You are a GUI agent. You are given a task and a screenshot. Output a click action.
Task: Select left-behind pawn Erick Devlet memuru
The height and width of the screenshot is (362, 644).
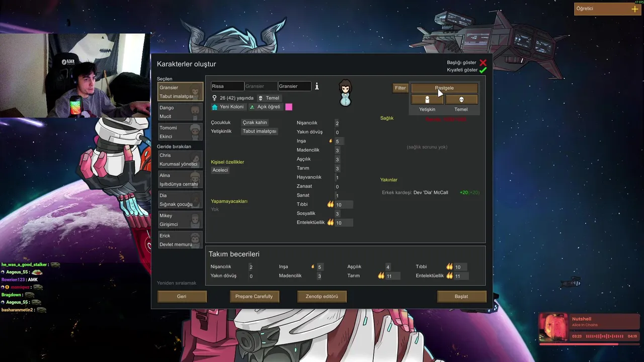coord(181,240)
